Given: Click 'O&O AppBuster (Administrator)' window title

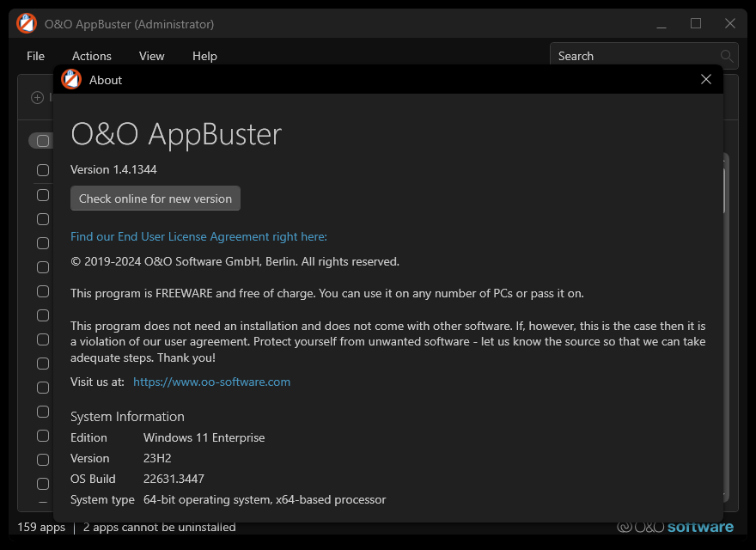Looking at the screenshot, I should click(129, 24).
